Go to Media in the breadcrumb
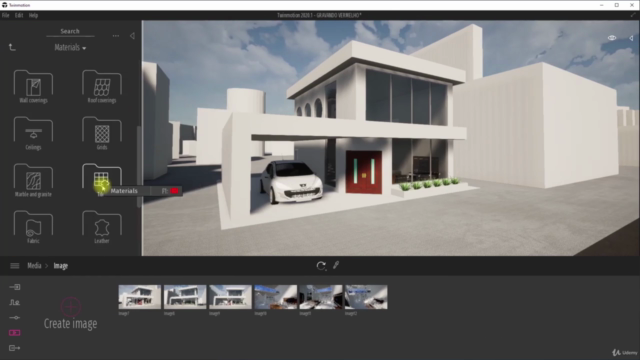Screen dimensions: 640x360 (34, 266)
